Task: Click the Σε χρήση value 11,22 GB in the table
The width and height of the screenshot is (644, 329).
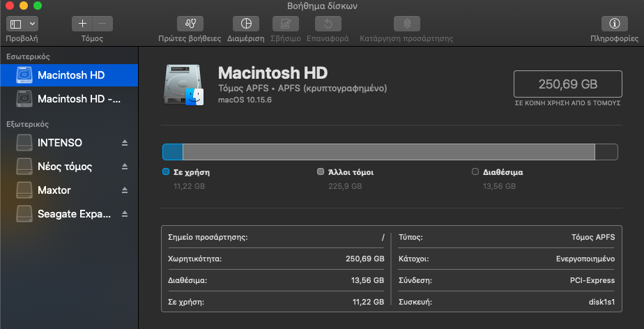Action: (x=369, y=303)
